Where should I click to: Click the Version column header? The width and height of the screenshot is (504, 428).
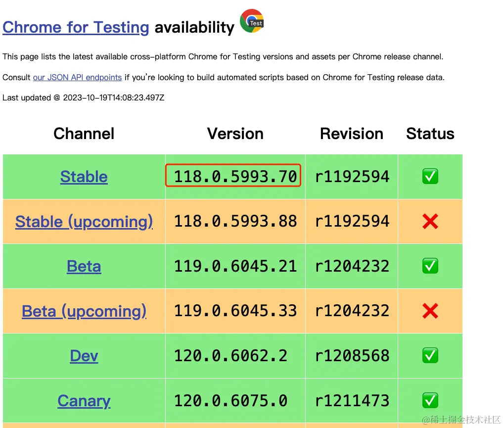(235, 134)
